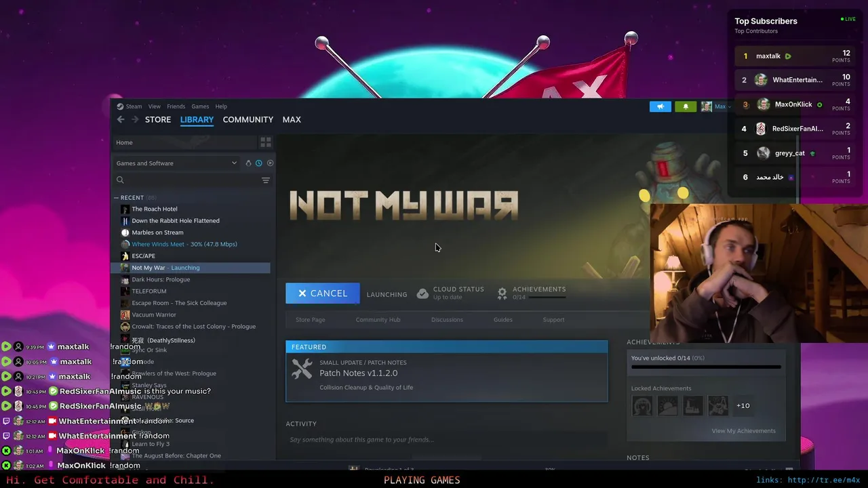Open the Support link
This screenshot has height=488, width=868.
pos(553,320)
